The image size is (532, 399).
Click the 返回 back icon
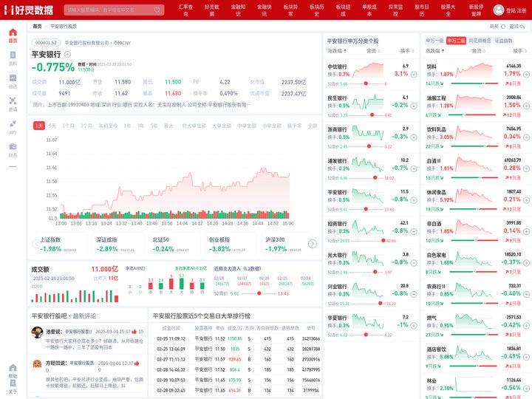522,26
